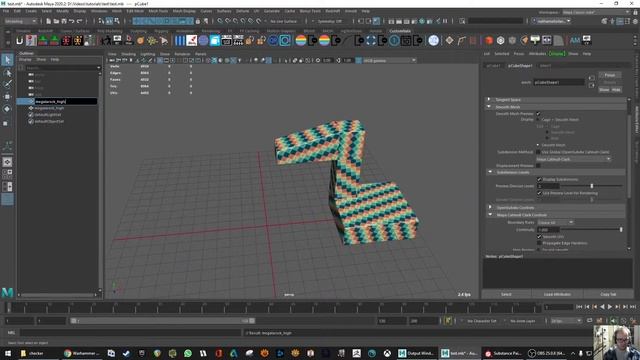Open the sRGB gamma view transform dropdown
640x360 pixels.
point(389,60)
